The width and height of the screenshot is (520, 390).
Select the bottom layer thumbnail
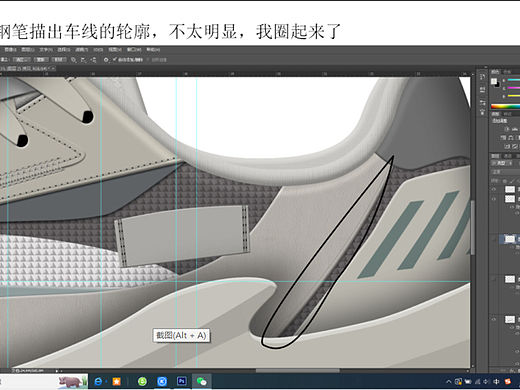point(510,319)
